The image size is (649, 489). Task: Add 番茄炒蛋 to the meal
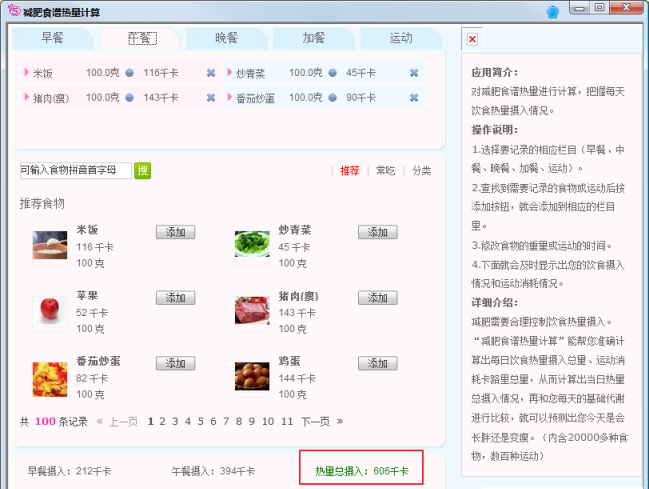pyautogui.click(x=175, y=364)
